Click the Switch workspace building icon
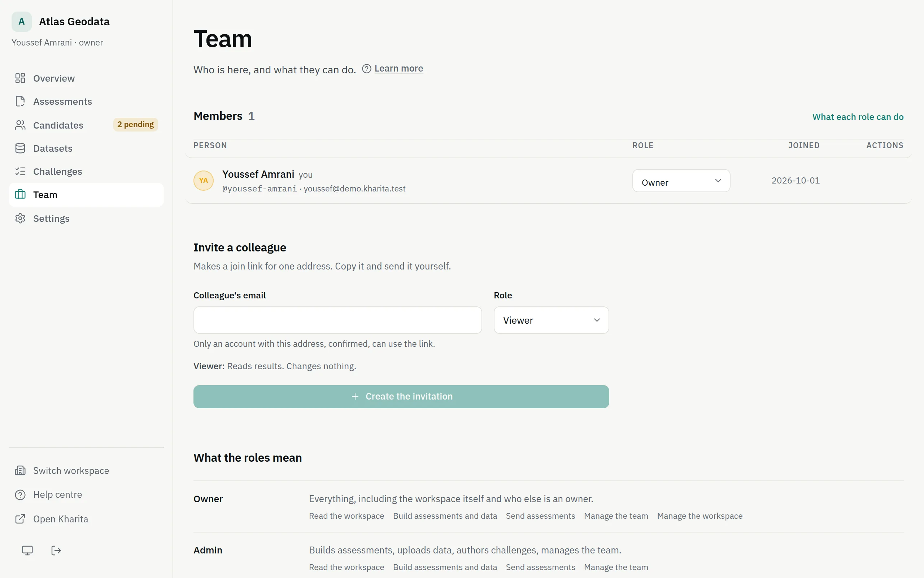The height and width of the screenshot is (578, 924). click(x=20, y=471)
